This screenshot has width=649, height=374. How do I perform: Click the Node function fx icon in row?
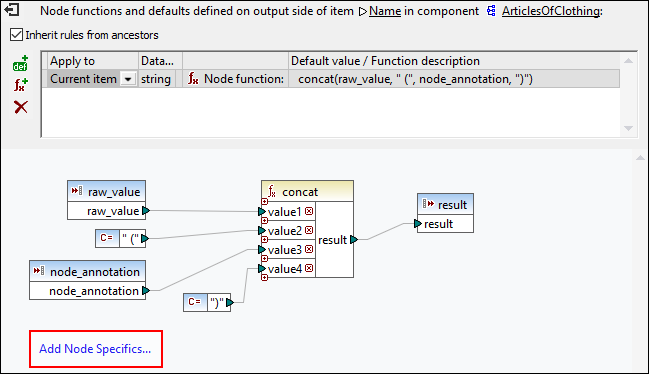[193, 78]
